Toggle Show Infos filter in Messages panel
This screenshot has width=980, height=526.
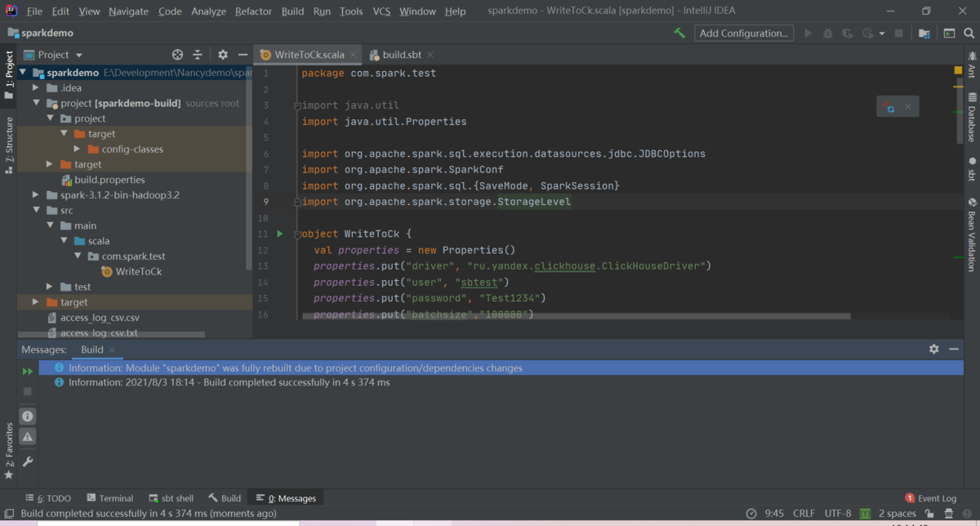pos(28,417)
